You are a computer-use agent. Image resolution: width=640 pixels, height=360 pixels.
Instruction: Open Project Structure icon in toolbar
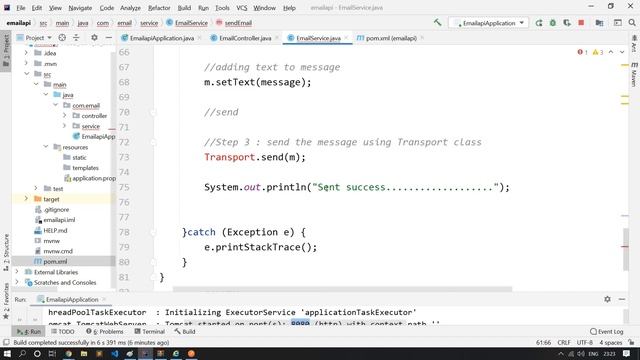coord(599,23)
